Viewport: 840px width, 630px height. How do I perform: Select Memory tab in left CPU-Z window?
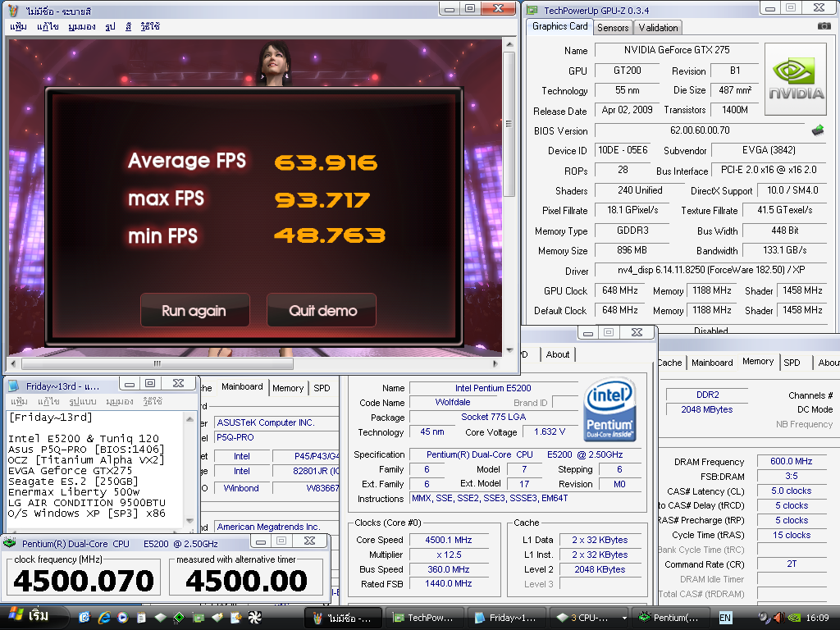(288, 388)
